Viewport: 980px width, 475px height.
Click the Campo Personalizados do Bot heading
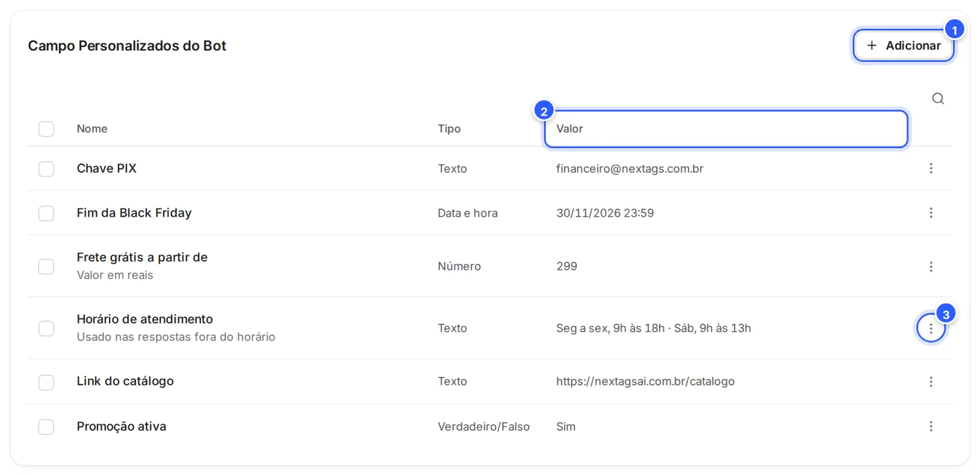pyautogui.click(x=127, y=46)
